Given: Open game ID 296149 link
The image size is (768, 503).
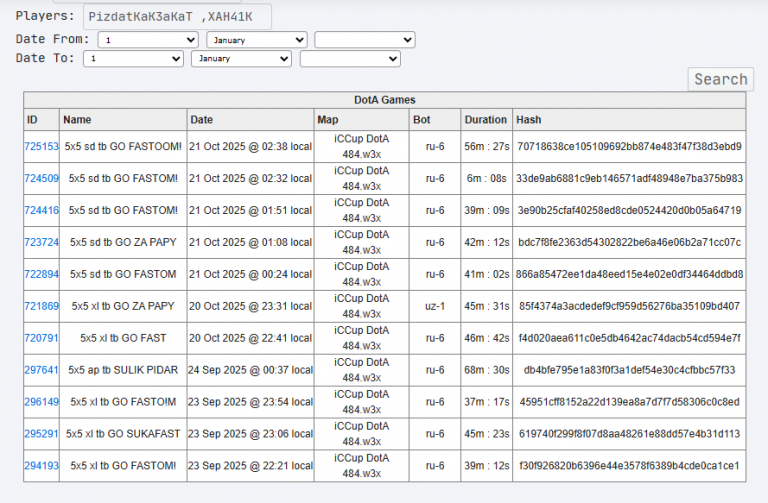Looking at the screenshot, I should [41, 402].
